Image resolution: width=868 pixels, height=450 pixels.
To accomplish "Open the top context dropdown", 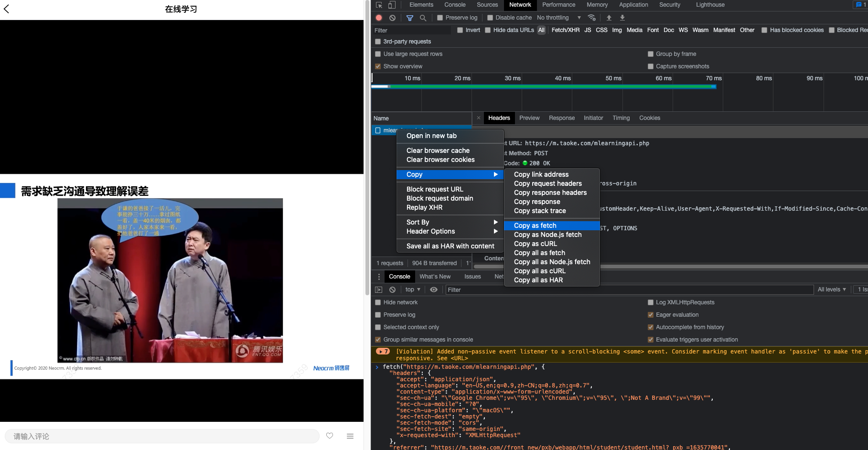I will pos(413,289).
